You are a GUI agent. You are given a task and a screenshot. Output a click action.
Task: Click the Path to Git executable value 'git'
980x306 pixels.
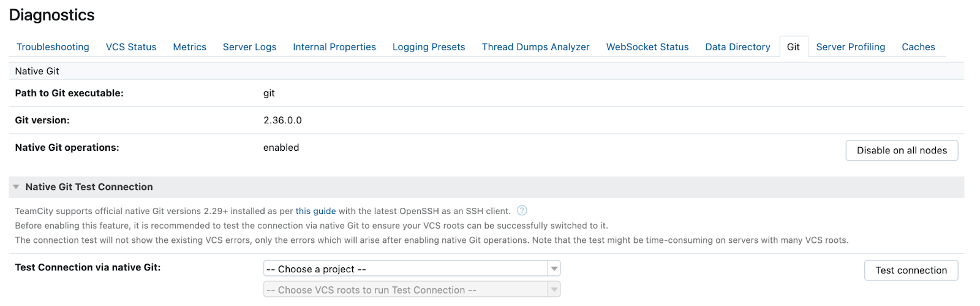[x=269, y=93]
